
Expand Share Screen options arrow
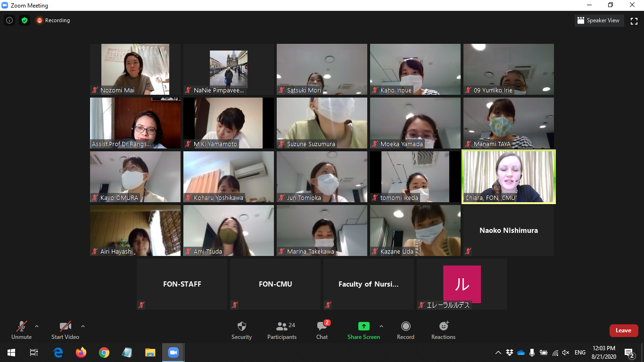pyautogui.click(x=381, y=326)
